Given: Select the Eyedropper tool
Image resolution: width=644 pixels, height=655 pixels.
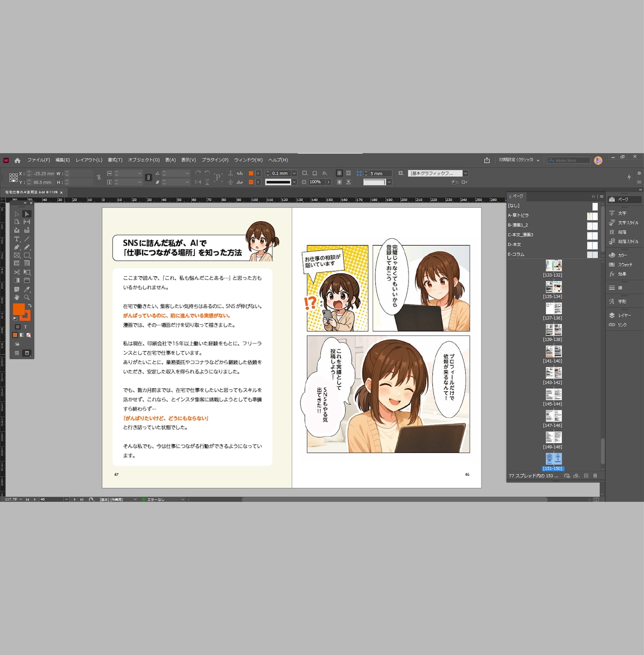Looking at the screenshot, I should pyautogui.click(x=27, y=289).
